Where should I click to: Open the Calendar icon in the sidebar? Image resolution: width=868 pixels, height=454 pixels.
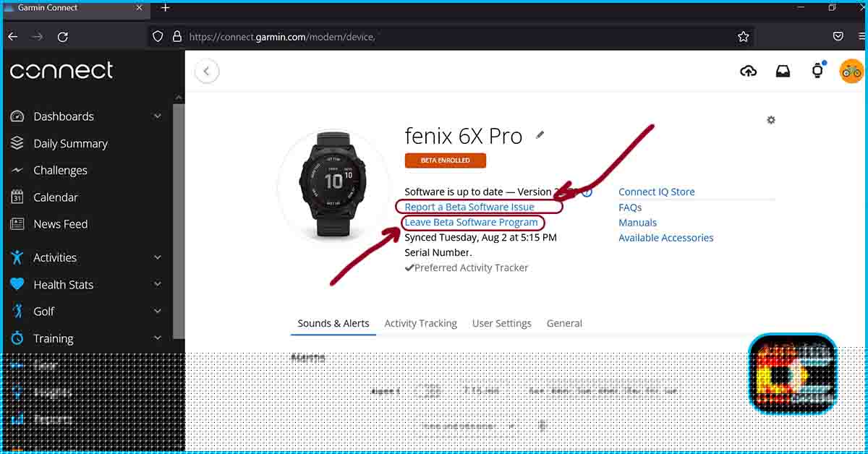coord(18,197)
